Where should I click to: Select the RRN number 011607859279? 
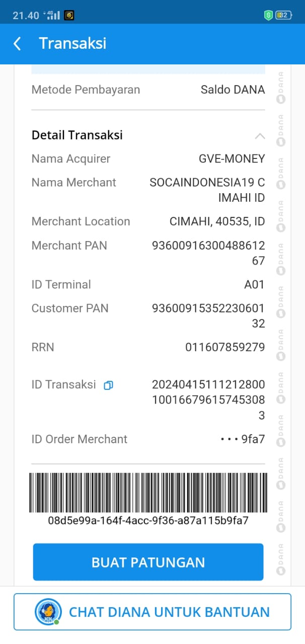point(225,347)
